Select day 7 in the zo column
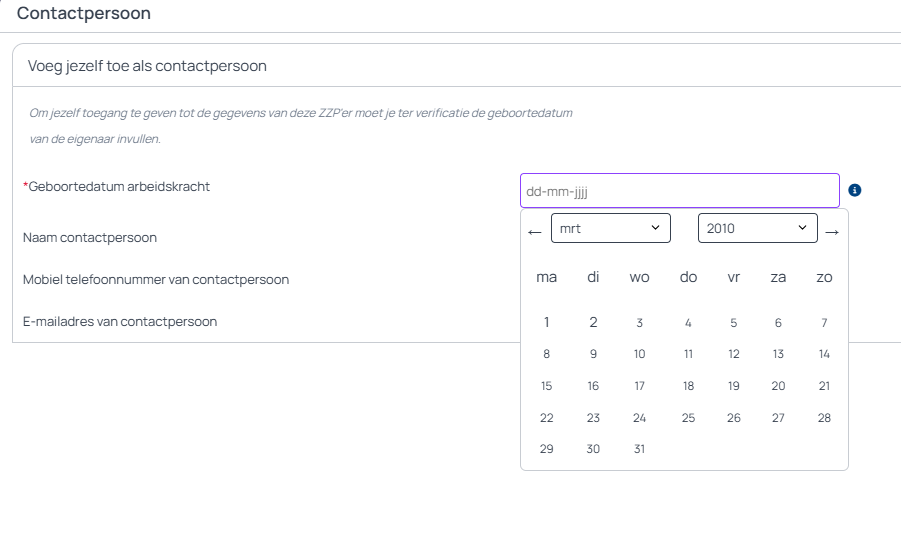 [x=824, y=323]
